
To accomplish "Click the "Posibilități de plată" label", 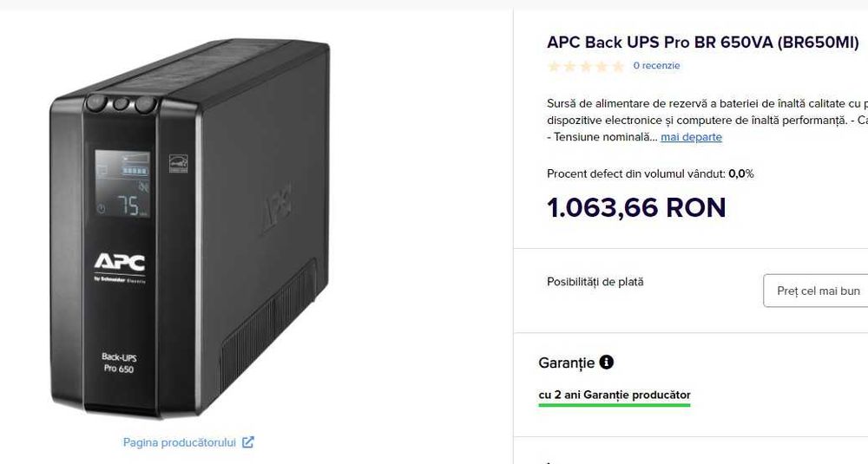I will pos(595,282).
